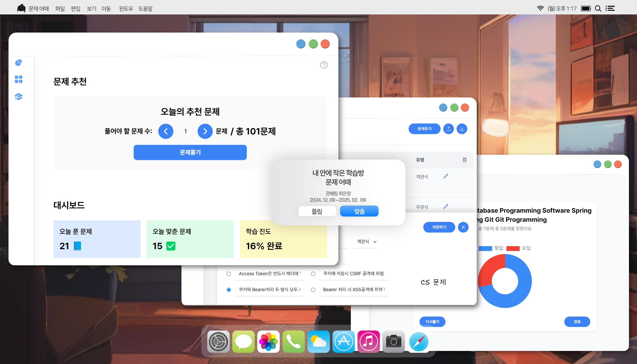The height and width of the screenshot is (364, 637).
Task: Open the 보기 menu in menu bar
Action: pyautogui.click(x=91, y=9)
